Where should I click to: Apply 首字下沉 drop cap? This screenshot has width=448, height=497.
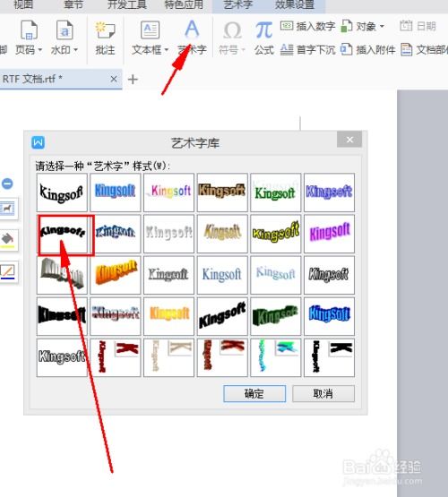pos(307,49)
